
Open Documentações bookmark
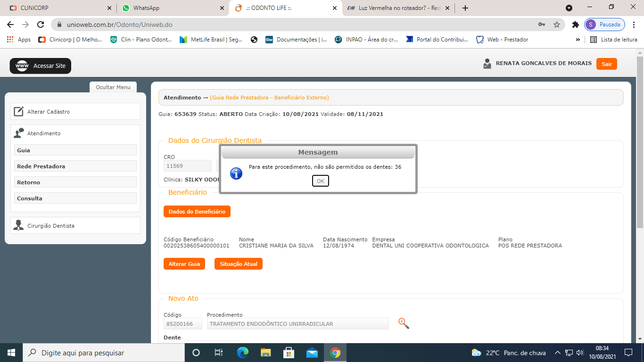pyautogui.click(x=297, y=40)
